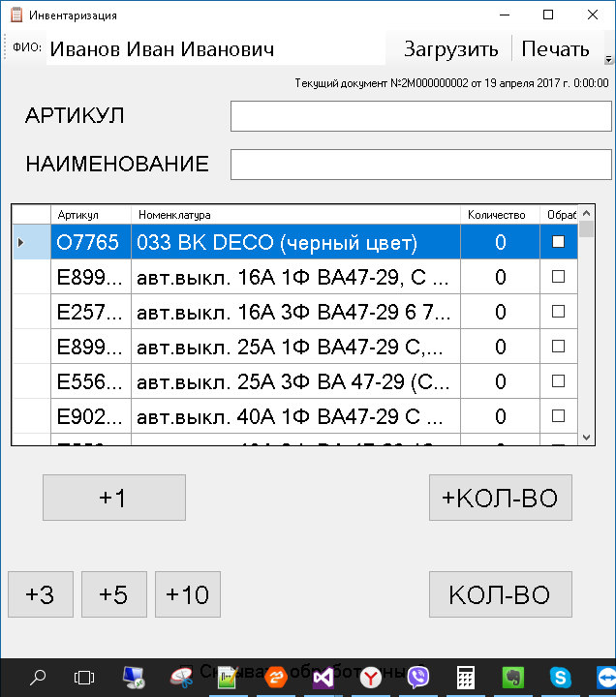616x697 pixels.
Task: Open Skype from the taskbar
Action: pyautogui.click(x=560, y=678)
